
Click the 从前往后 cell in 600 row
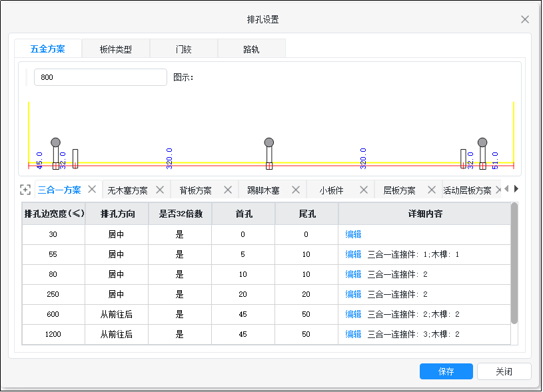[117, 314]
